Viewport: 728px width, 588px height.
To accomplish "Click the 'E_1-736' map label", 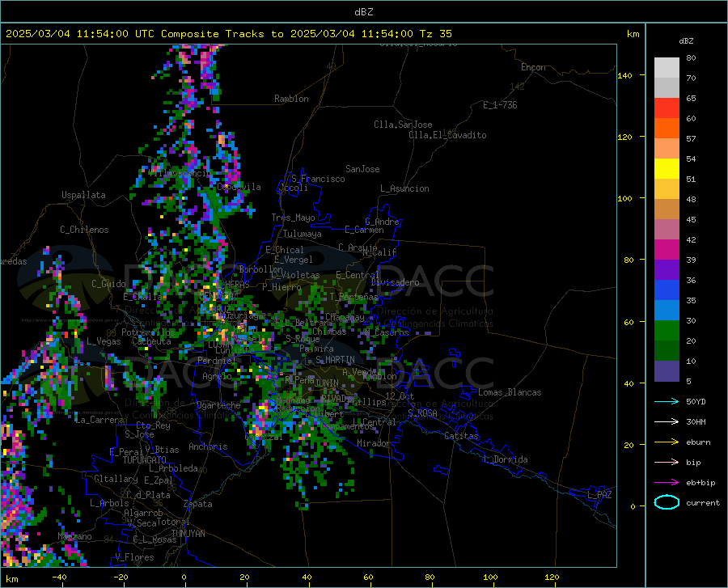I will (500, 105).
